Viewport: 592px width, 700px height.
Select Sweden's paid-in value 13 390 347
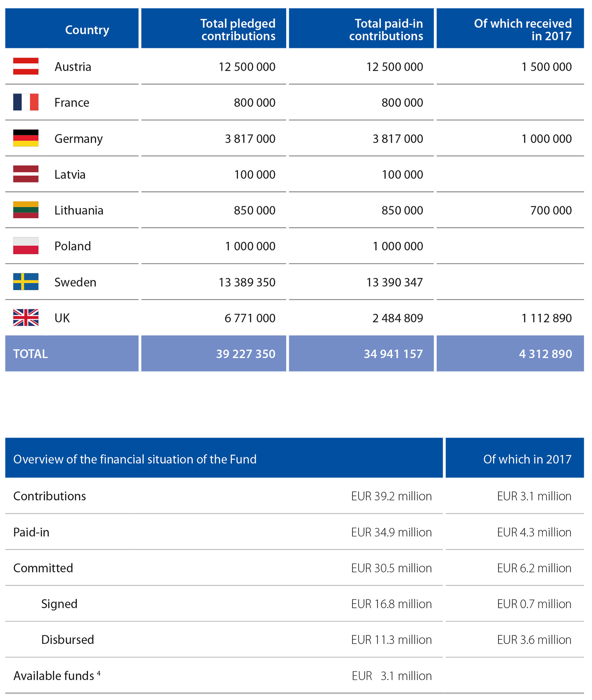pos(394,282)
